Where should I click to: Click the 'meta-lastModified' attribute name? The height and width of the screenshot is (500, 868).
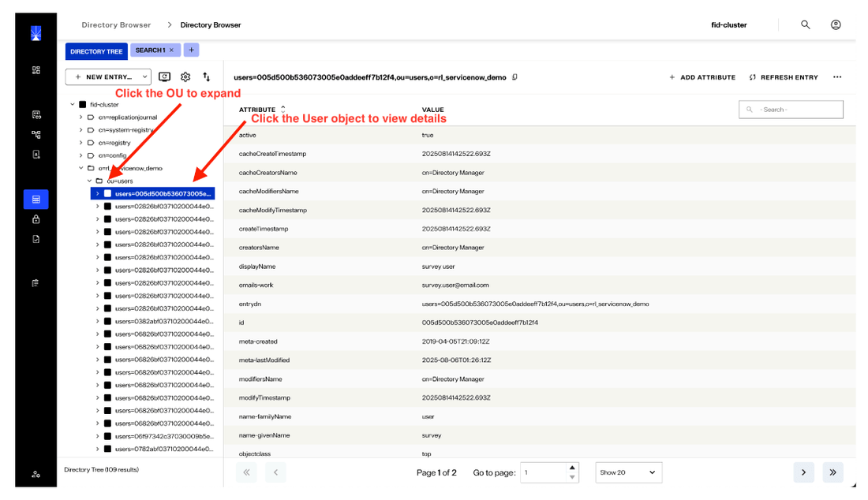(x=264, y=360)
